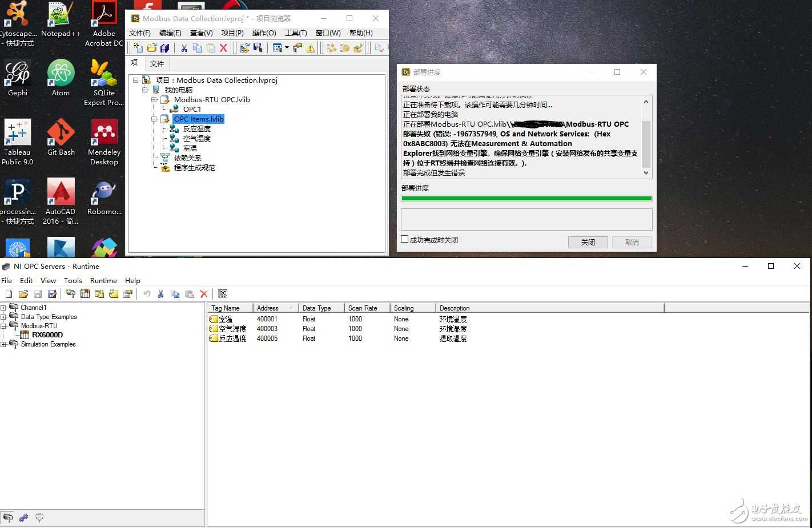The image size is (812, 528).
Task: Click yellow warning triangle icon in LabVIEW toolbar
Action: (311, 48)
